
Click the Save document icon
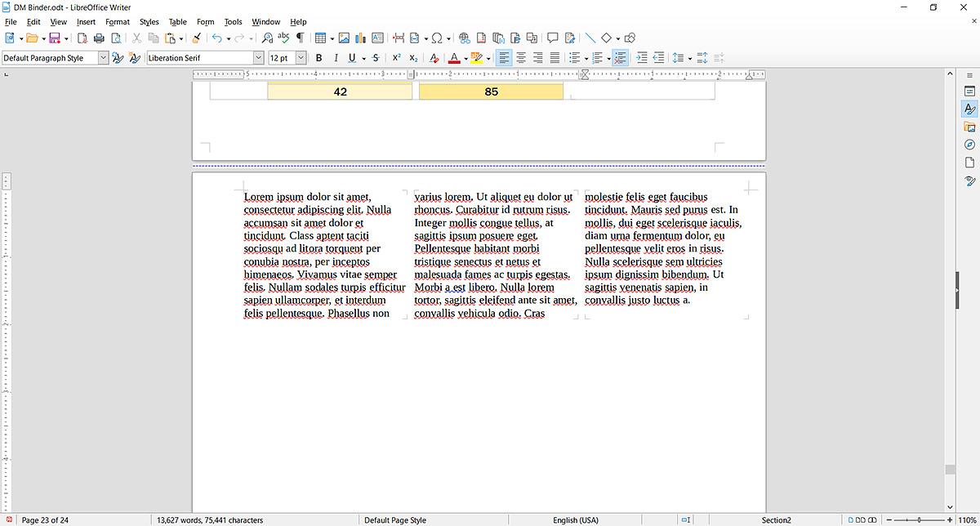pyautogui.click(x=55, y=38)
